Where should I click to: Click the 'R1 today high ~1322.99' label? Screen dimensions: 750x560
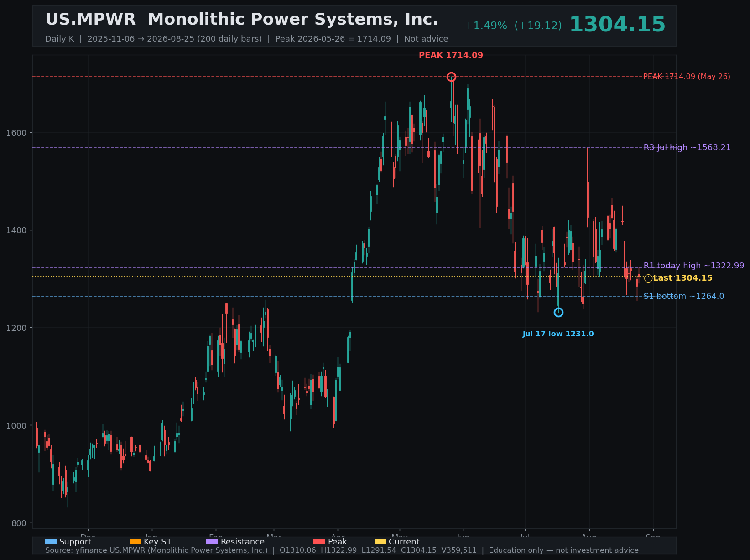pyautogui.click(x=694, y=266)
